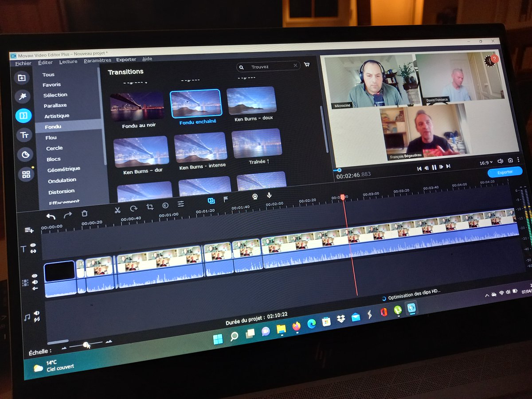532x399 pixels.
Task: Open the Lecture menu
Action: click(68, 62)
